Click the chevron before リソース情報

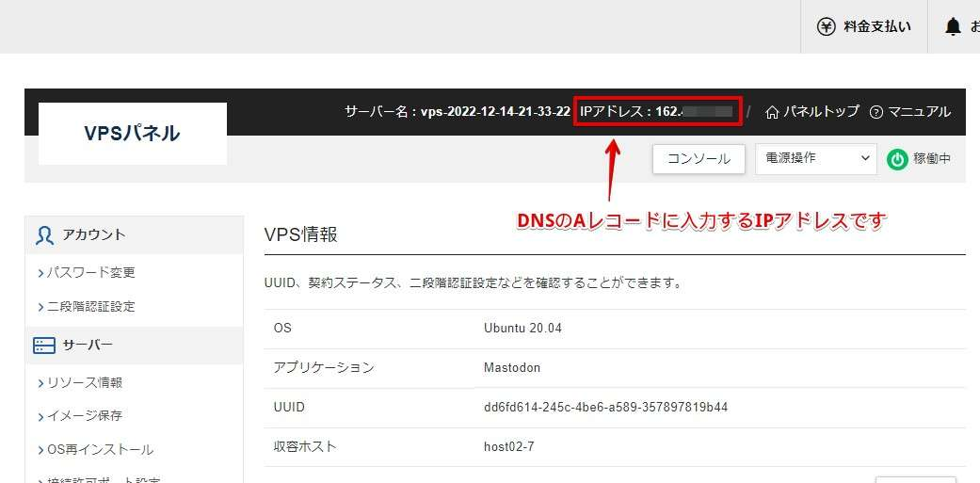point(40,383)
